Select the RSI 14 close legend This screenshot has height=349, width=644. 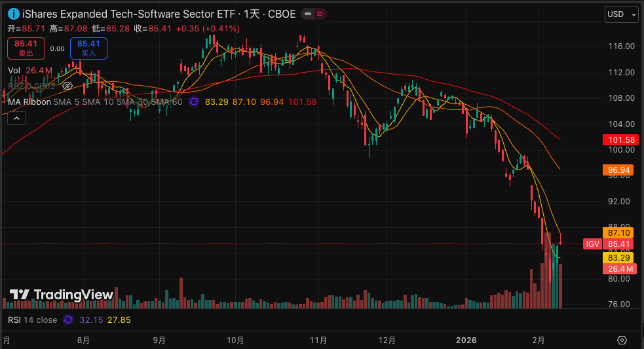pos(33,320)
